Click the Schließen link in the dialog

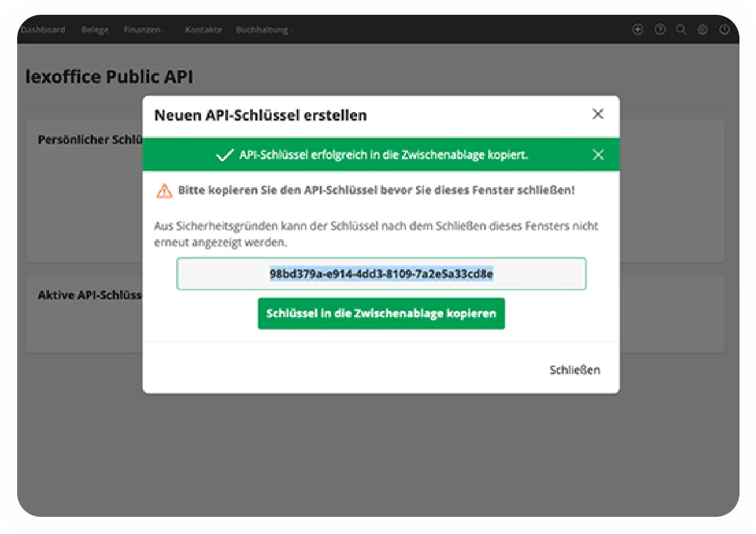[574, 370]
